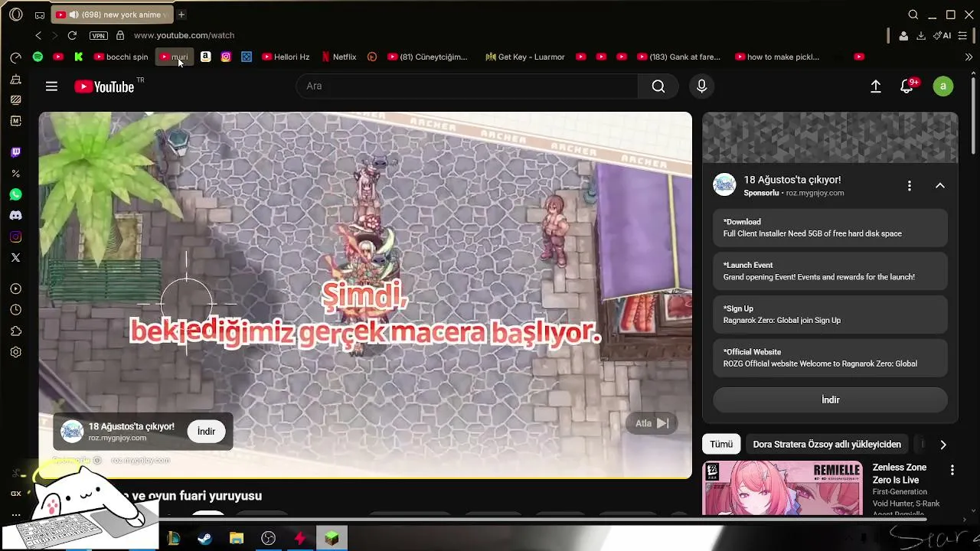The width and height of the screenshot is (980, 551).
Task: Open the Netflix bookmark
Action: pyautogui.click(x=338, y=57)
